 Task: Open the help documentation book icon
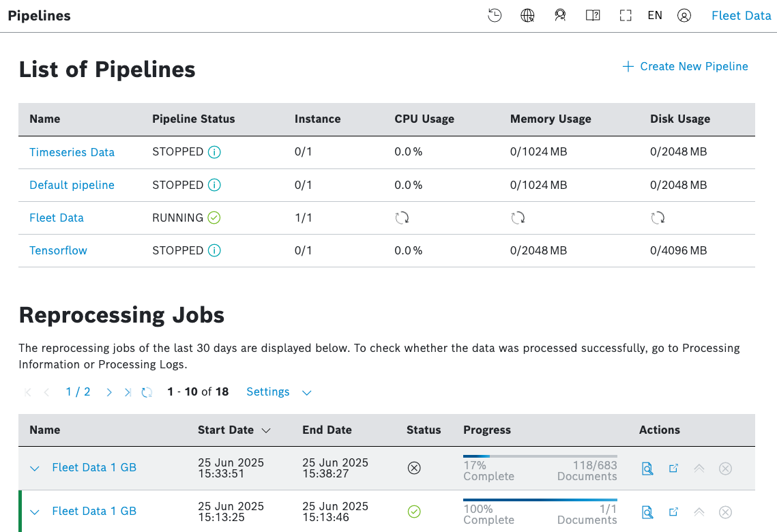[593, 16]
